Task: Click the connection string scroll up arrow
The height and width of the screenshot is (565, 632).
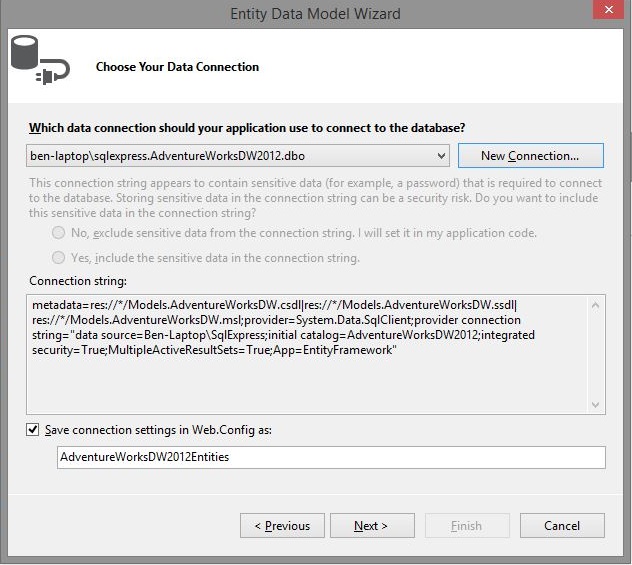Action: point(597,302)
